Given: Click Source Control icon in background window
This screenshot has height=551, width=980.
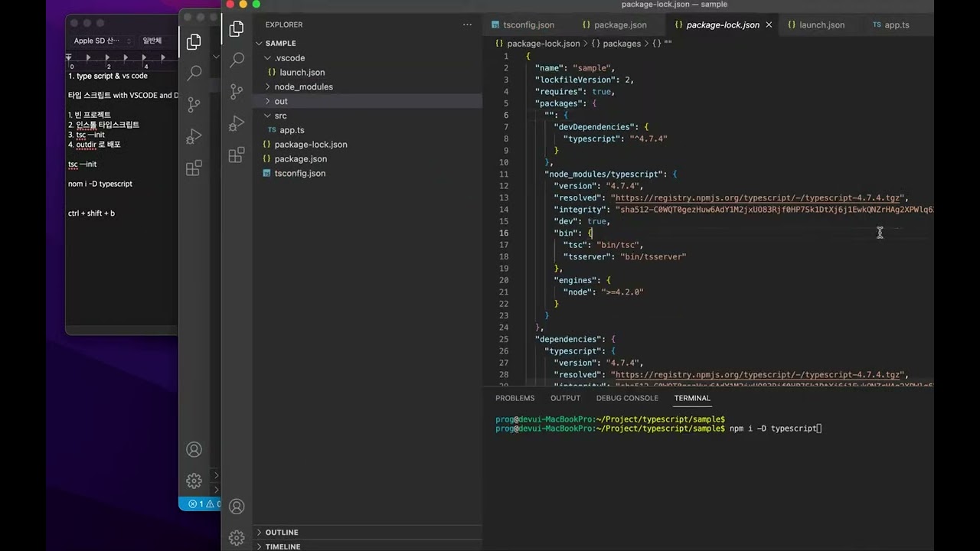Looking at the screenshot, I should (194, 105).
